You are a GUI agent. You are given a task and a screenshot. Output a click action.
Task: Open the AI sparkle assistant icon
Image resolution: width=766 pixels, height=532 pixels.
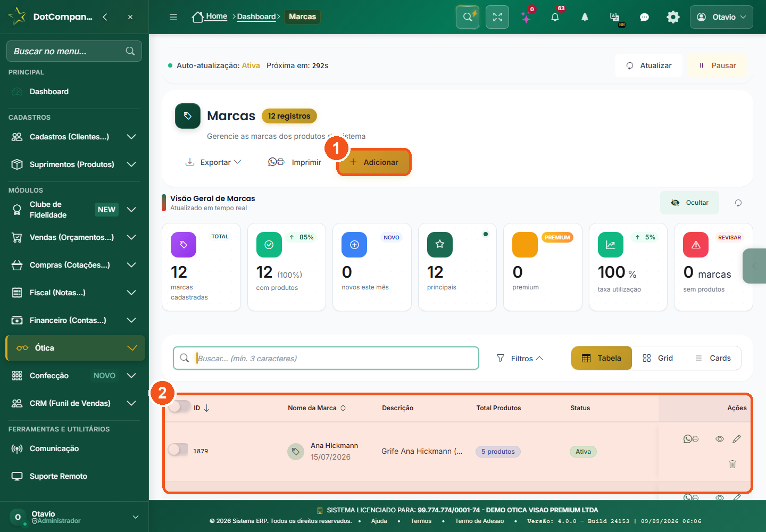pos(526,18)
